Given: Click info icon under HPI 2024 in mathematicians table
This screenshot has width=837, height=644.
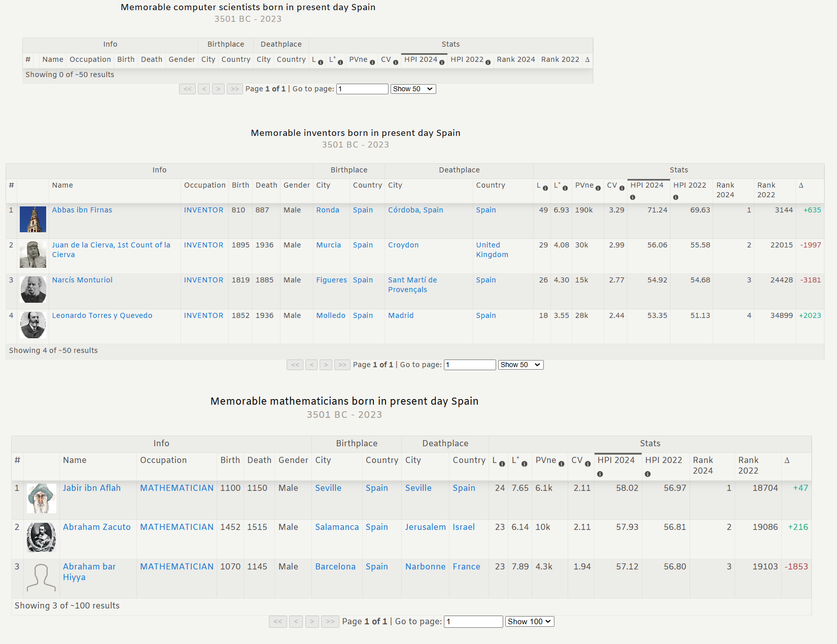Looking at the screenshot, I should (x=600, y=474).
